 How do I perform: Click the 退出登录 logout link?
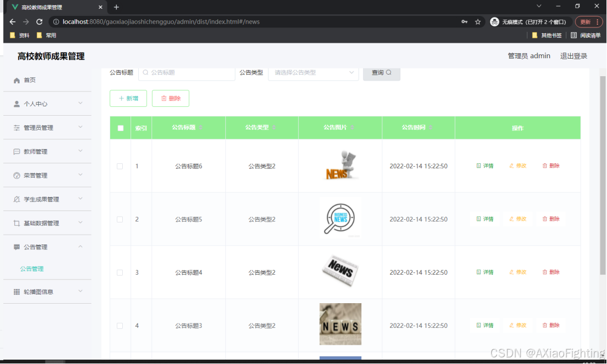coord(574,56)
